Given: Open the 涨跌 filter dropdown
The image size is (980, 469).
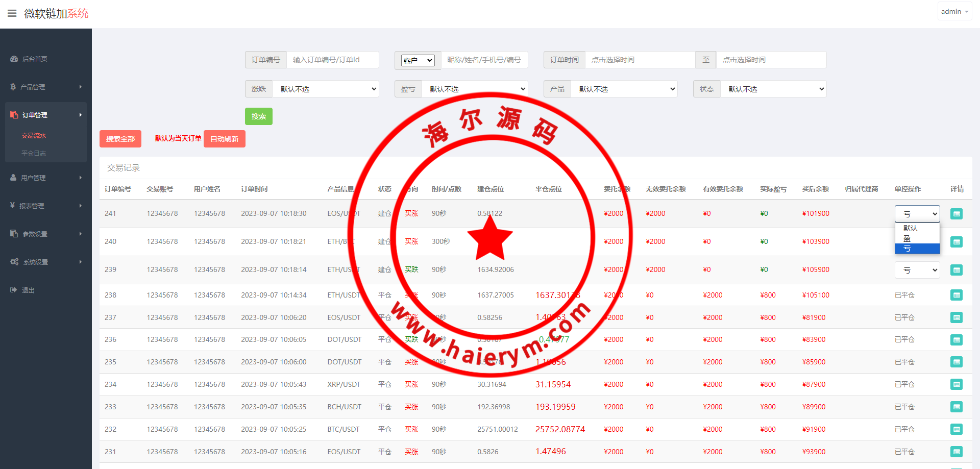Looking at the screenshot, I should coord(326,89).
